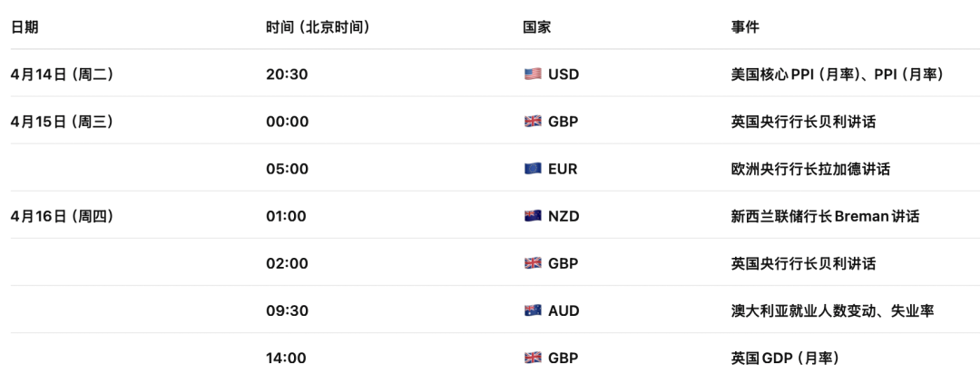This screenshot has width=980, height=384.
Task: Click the 新西兰联储行长Breman讲话 event
Action: coord(825,216)
